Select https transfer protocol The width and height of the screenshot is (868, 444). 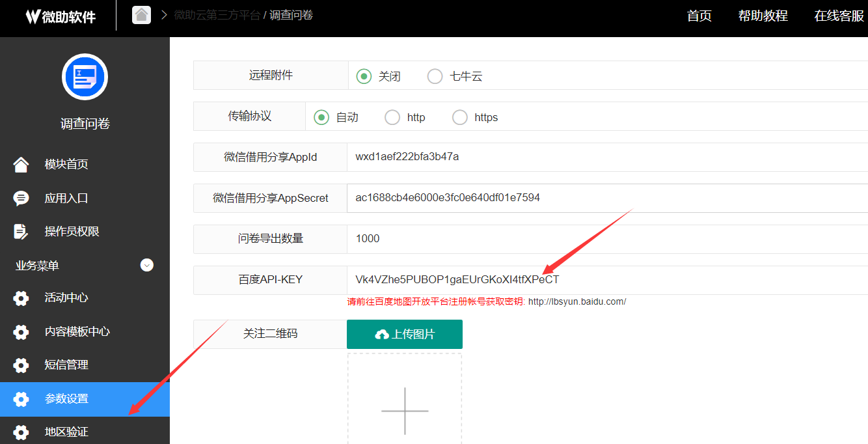pos(460,117)
